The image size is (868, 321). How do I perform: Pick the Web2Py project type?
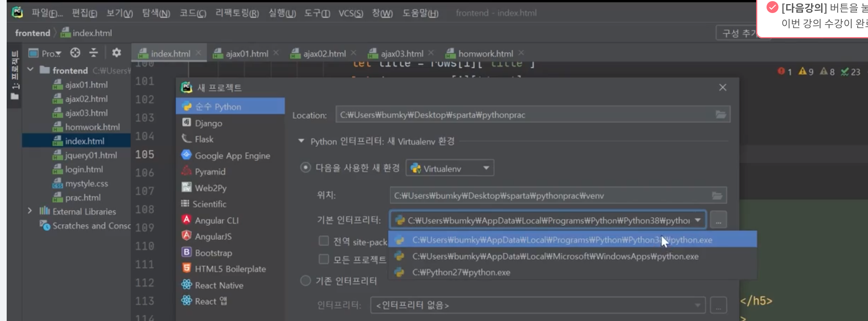click(x=230, y=188)
